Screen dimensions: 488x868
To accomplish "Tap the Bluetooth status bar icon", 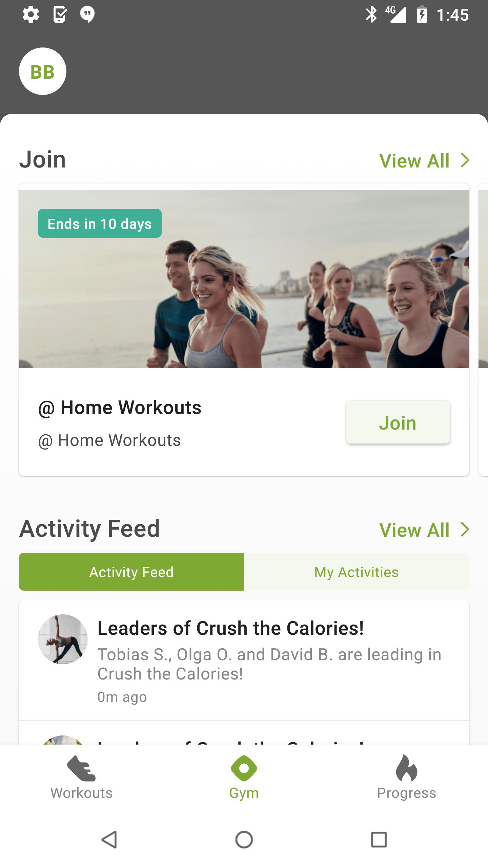I will 371,15.
